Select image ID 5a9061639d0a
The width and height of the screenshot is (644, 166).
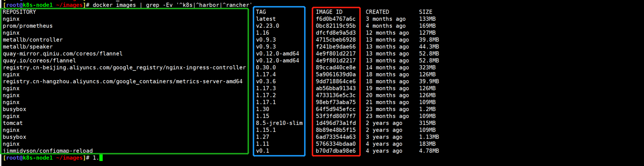[x=336, y=74]
